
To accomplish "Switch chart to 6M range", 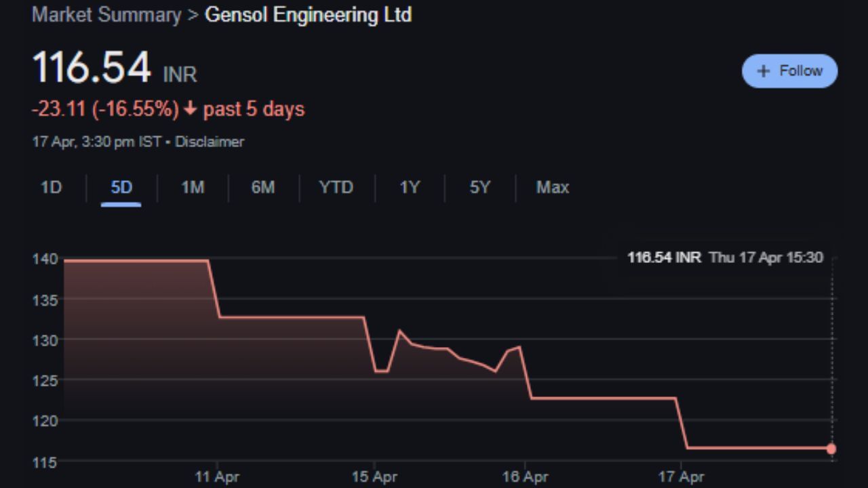I will (x=263, y=188).
